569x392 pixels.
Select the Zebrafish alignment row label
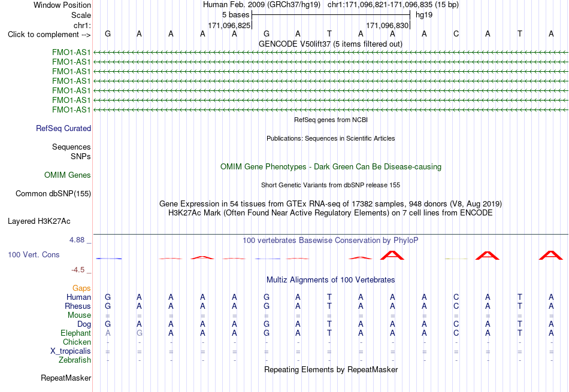click(75, 360)
